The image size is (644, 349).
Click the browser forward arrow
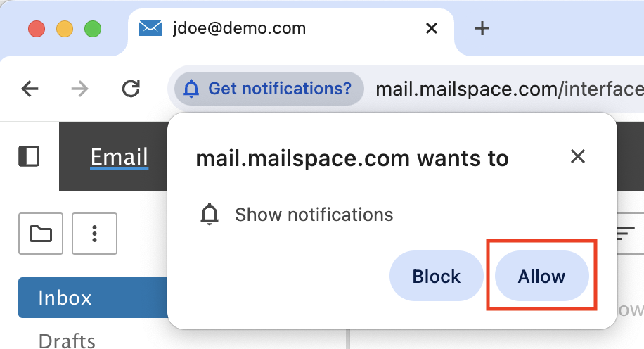79,89
